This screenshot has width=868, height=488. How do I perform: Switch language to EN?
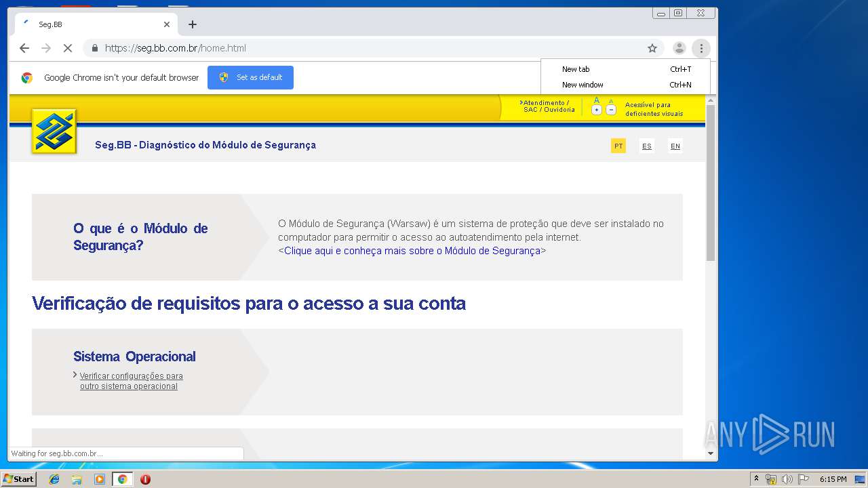point(675,146)
